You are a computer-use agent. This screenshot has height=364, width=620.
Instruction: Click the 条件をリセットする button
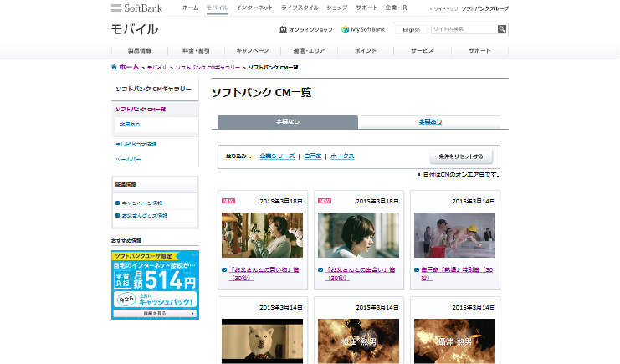point(461,156)
